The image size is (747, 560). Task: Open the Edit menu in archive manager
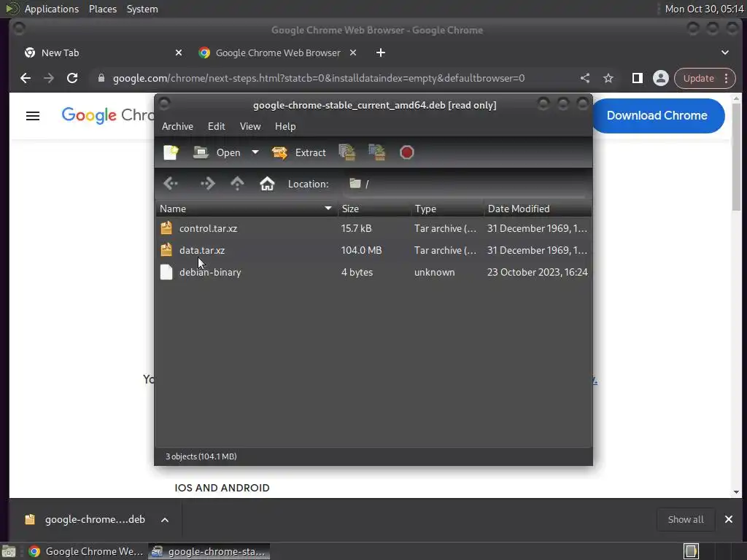(x=216, y=127)
